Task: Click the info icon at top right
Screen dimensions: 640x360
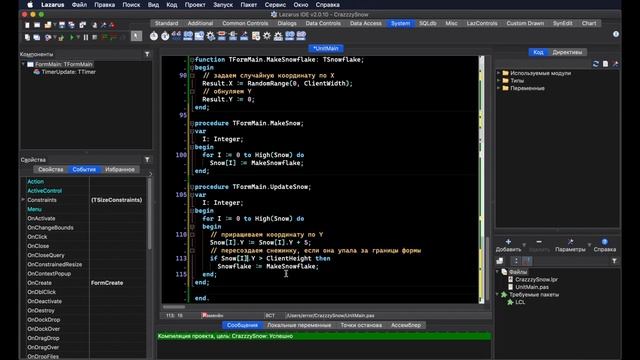Action: [x=616, y=34]
